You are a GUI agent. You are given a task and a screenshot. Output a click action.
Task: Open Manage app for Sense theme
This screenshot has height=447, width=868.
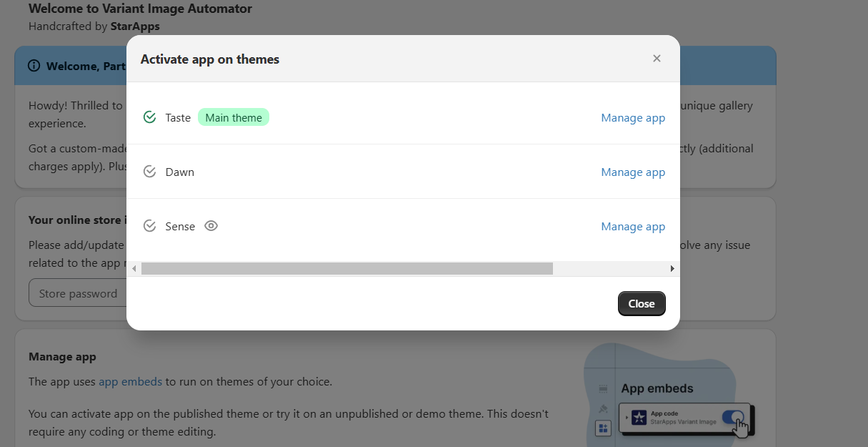(633, 227)
